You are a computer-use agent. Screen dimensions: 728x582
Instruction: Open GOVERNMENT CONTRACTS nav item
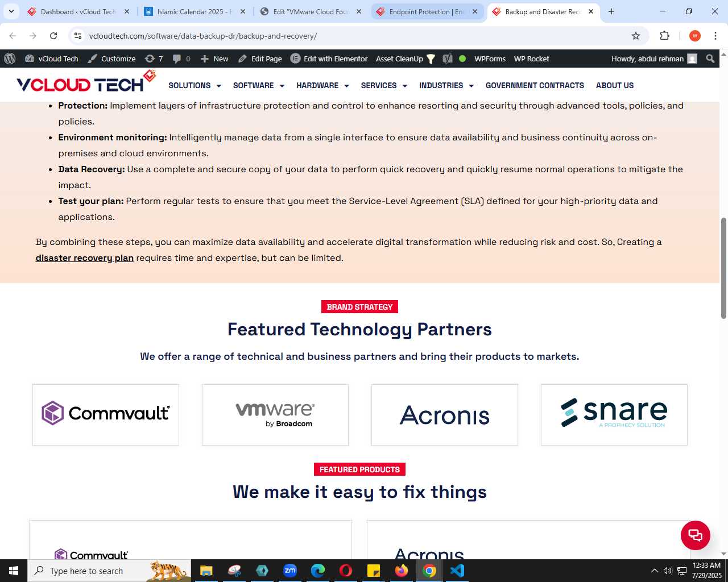(535, 85)
